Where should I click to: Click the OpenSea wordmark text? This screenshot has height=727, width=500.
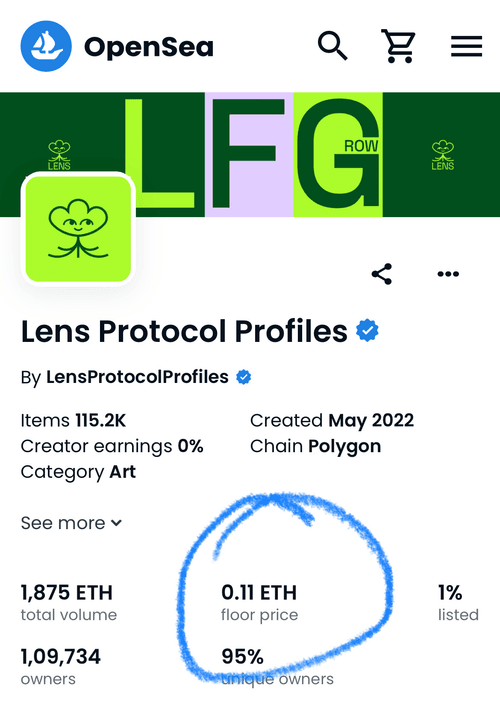click(x=148, y=47)
